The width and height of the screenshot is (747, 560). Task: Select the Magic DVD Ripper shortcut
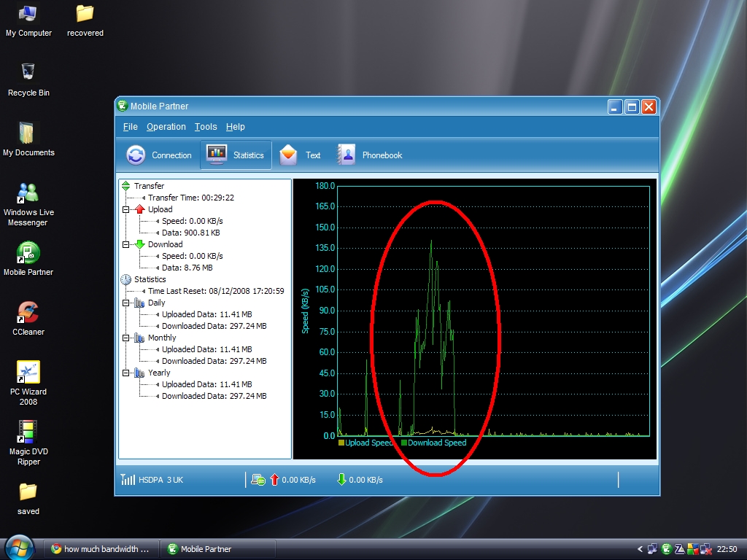click(28, 443)
